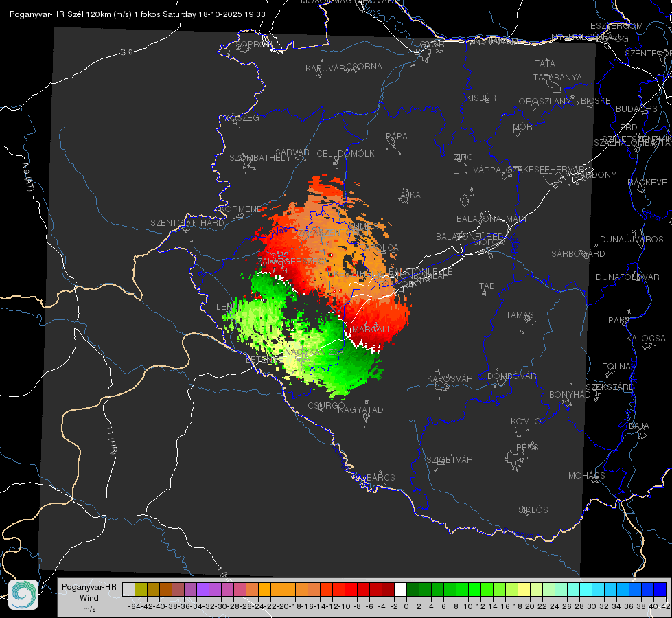Click the RÁCKEVE city label
Image resolution: width=672 pixels, height=618 pixels.
tap(647, 182)
